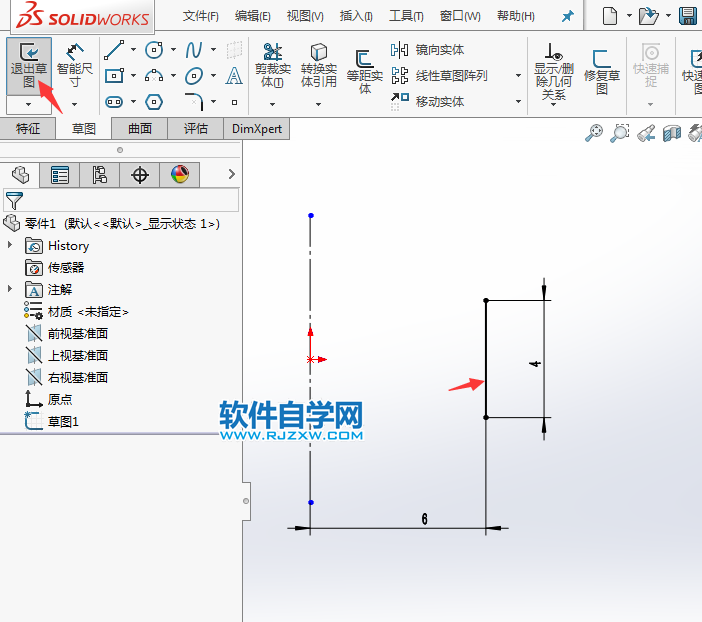Viewport: 702px width, 622px height.
Task: Click Move Entities (移动实体)
Action: (427, 102)
